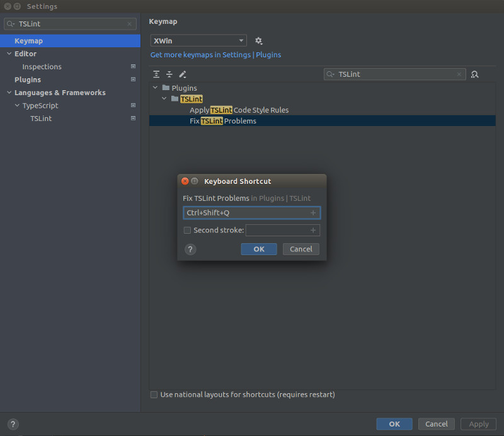The image size is (504, 436).
Task: Select the edit shortcut pencil icon
Action: [182, 74]
